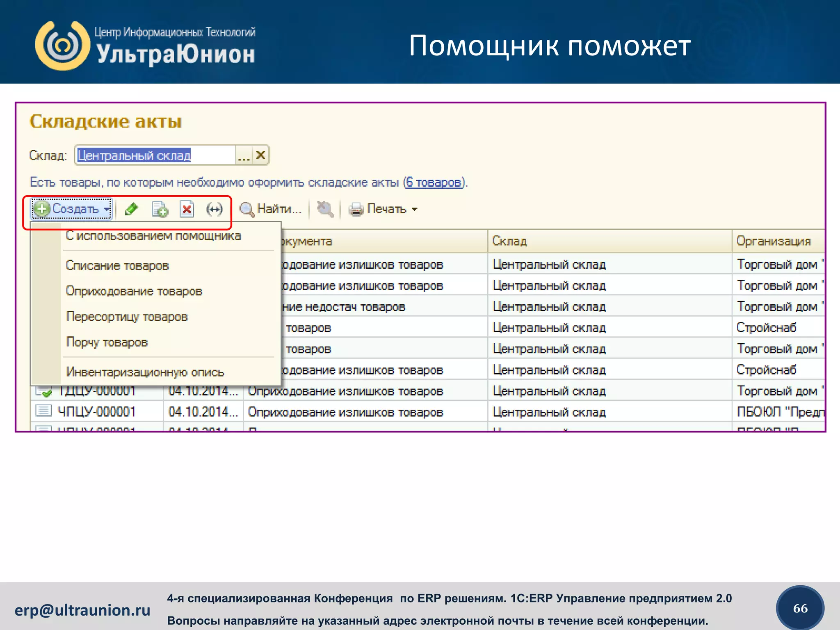
Task: Click списание недостач товаров row cell
Action: [385, 307]
